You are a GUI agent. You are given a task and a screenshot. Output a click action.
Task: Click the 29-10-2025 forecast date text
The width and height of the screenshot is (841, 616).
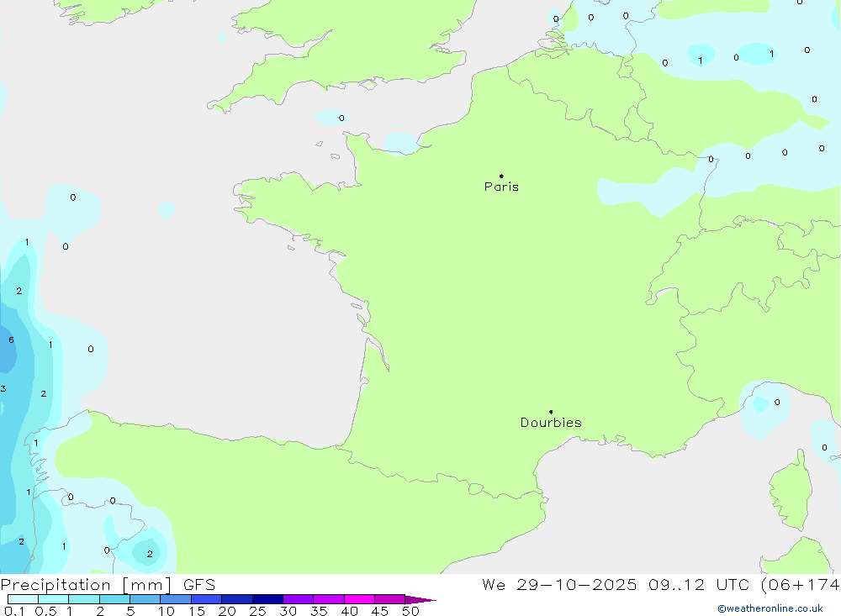tap(577, 585)
